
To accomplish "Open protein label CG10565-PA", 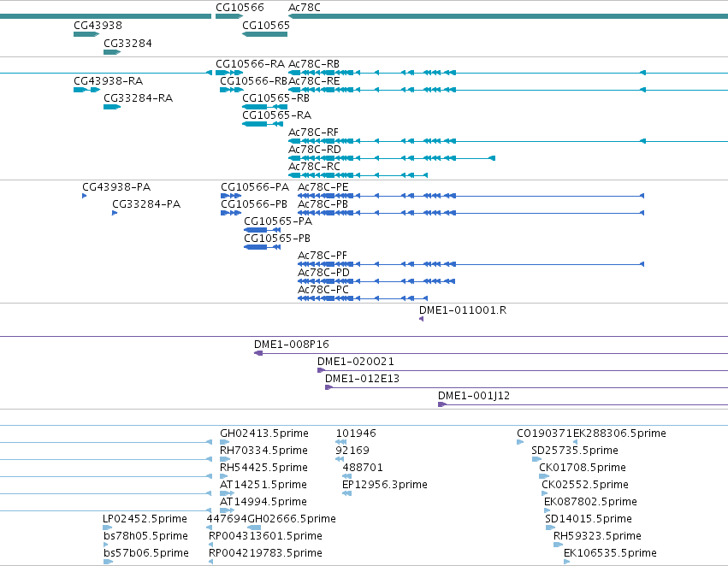I will coord(278,221).
